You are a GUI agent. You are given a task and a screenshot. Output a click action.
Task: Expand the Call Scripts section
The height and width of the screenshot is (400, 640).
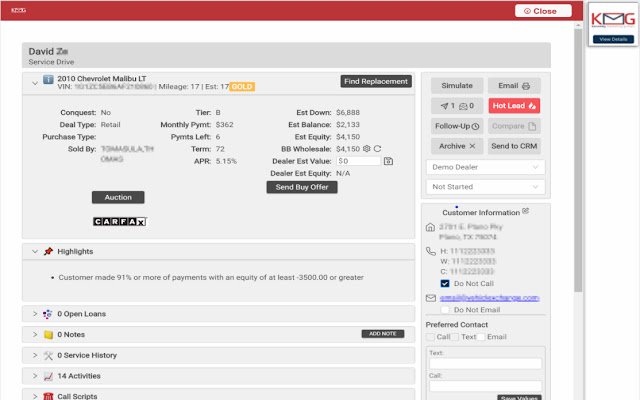click(35, 396)
